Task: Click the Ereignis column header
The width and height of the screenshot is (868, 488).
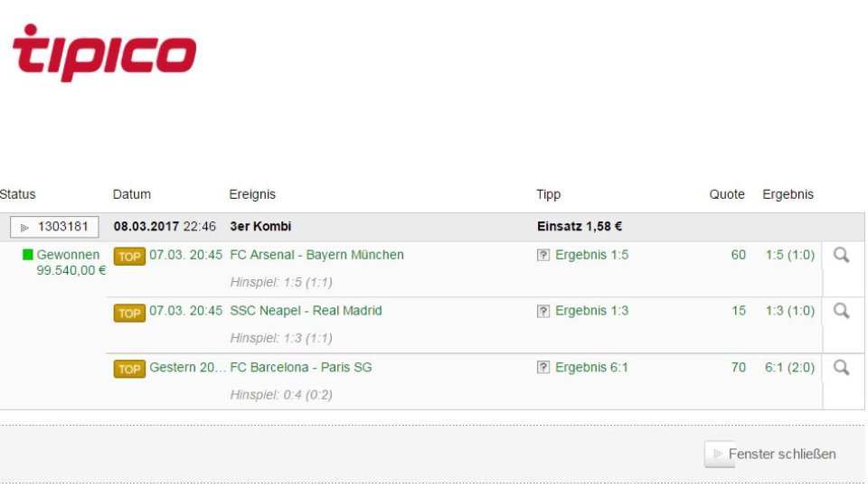Action: point(252,194)
